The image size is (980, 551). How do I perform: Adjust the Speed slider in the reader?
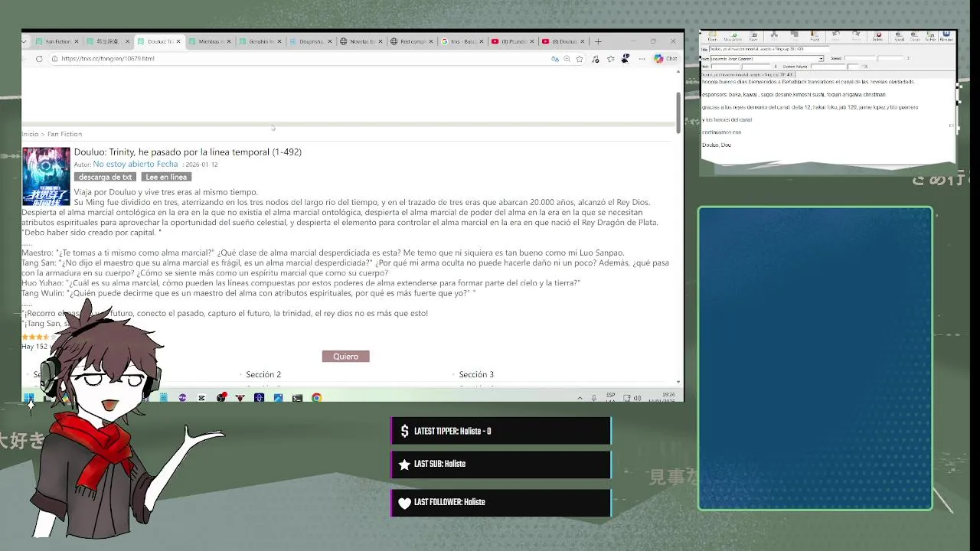click(x=874, y=59)
